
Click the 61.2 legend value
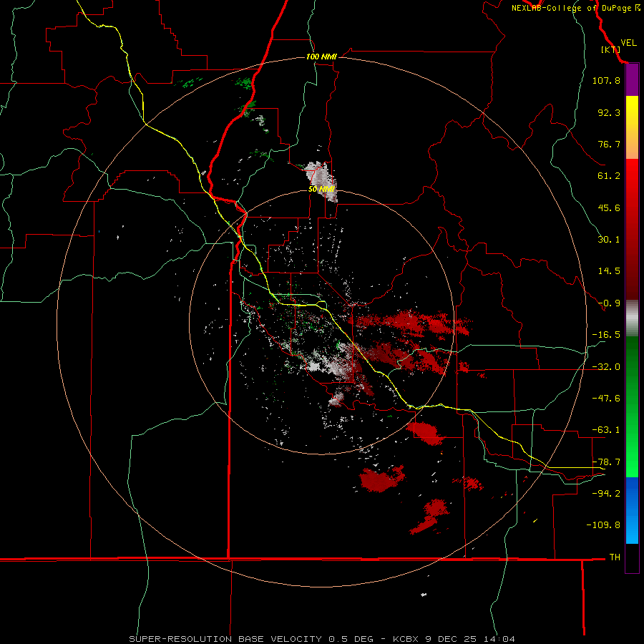[609, 176]
